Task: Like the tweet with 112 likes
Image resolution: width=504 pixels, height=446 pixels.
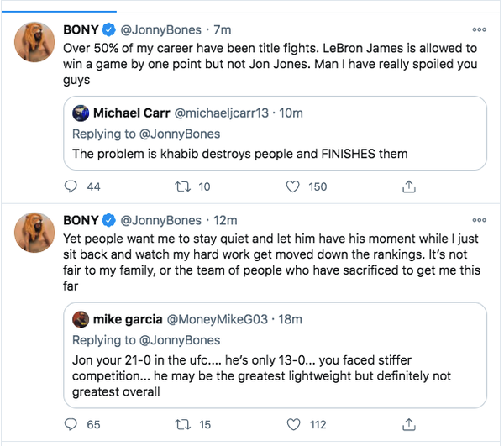Action: click(x=294, y=425)
